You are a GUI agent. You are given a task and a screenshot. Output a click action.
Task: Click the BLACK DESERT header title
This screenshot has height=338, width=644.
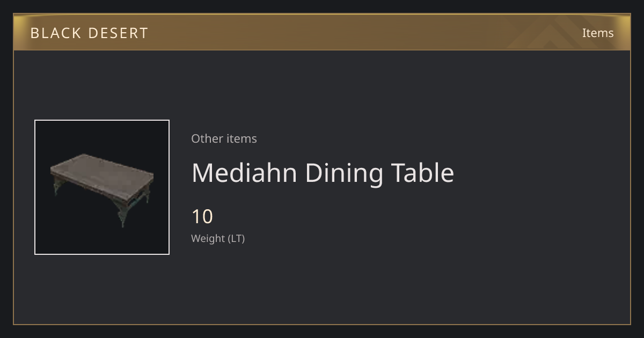pyautogui.click(x=89, y=33)
